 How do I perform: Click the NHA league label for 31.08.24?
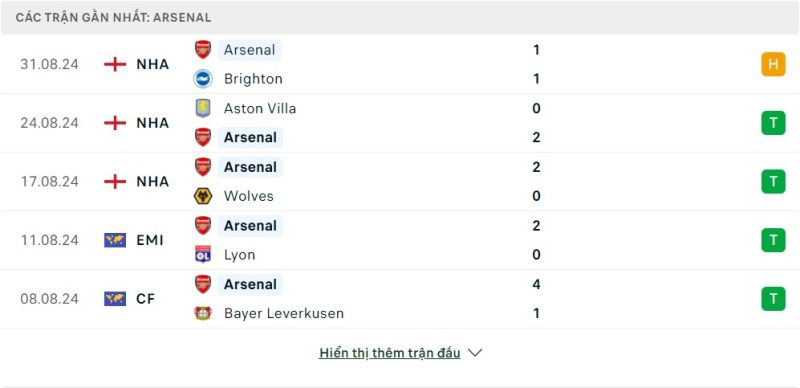point(153,64)
